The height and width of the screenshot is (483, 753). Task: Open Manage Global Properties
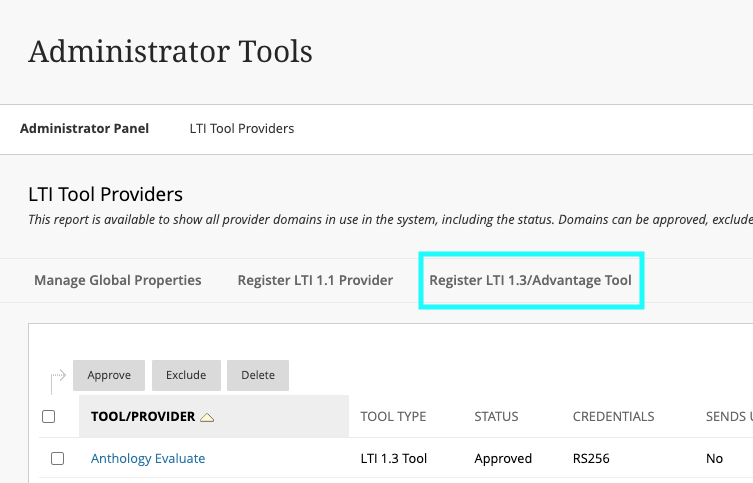point(118,280)
